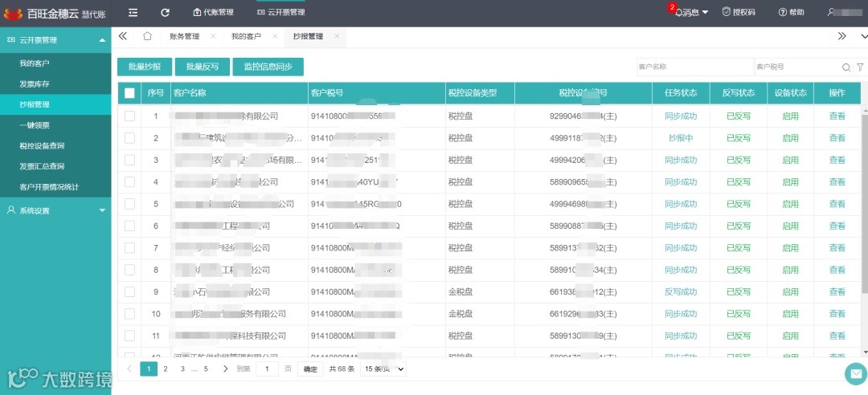Click 抄报中 status in row 2
Screen dimensions: 868x395
681,138
